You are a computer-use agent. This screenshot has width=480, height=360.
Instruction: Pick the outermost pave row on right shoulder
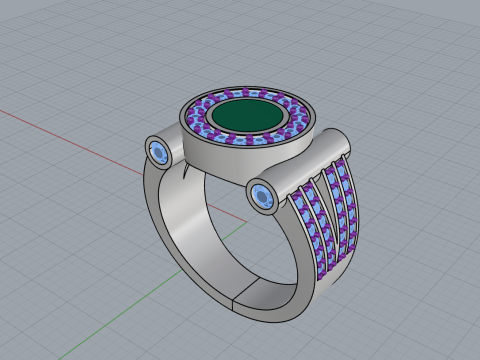(x=347, y=205)
